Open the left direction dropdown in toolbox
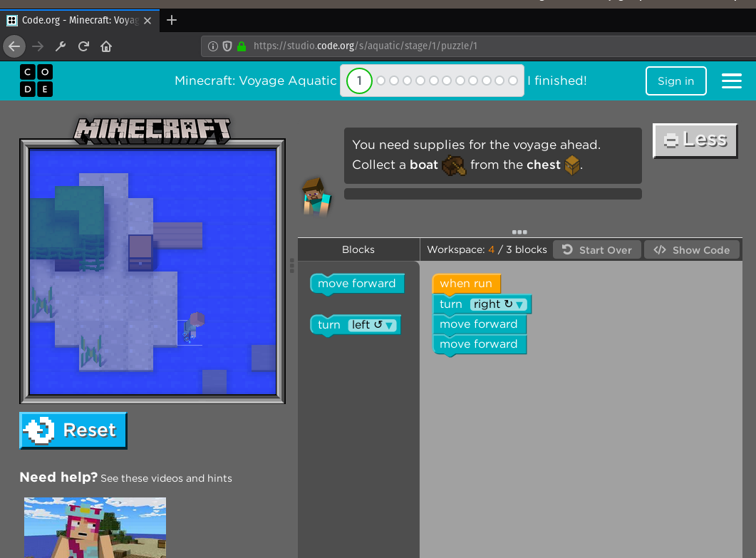This screenshot has width=756, height=558. [372, 325]
